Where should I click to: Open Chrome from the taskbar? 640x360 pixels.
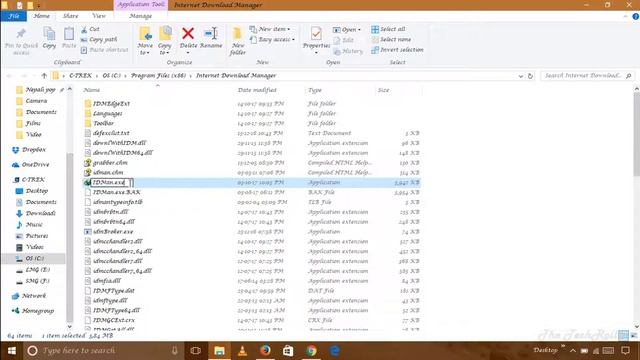coord(311,351)
